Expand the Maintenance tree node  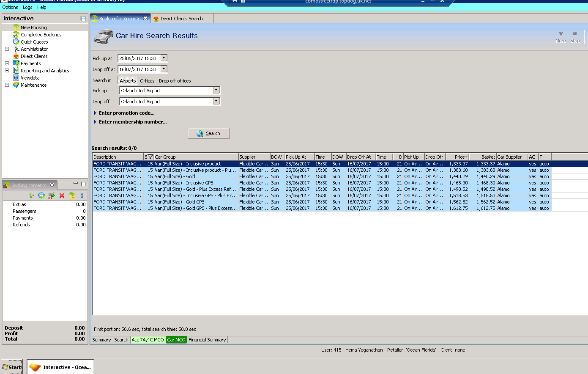7,85
